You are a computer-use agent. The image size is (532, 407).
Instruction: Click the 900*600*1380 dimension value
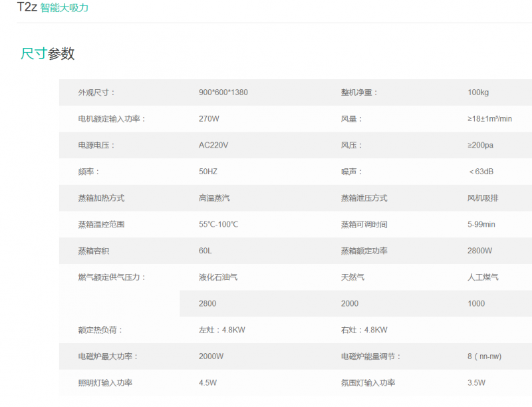pos(223,92)
